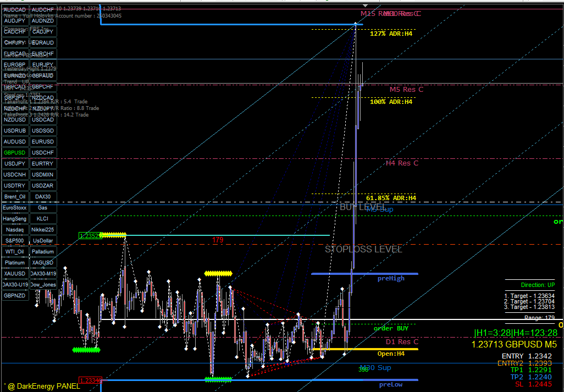This screenshot has width=564, height=392.
Task: Select the AUDCAD symbol button
Action: 15,10
